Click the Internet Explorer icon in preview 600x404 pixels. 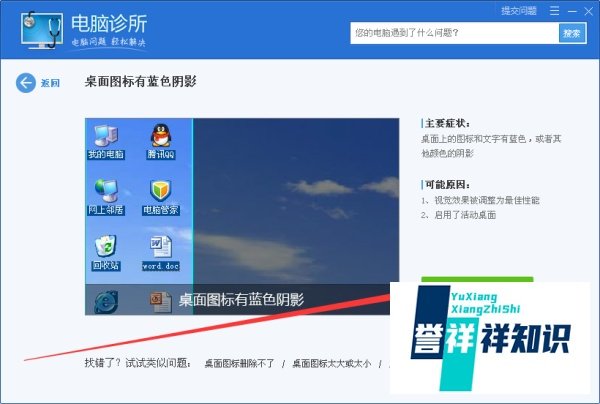106,302
